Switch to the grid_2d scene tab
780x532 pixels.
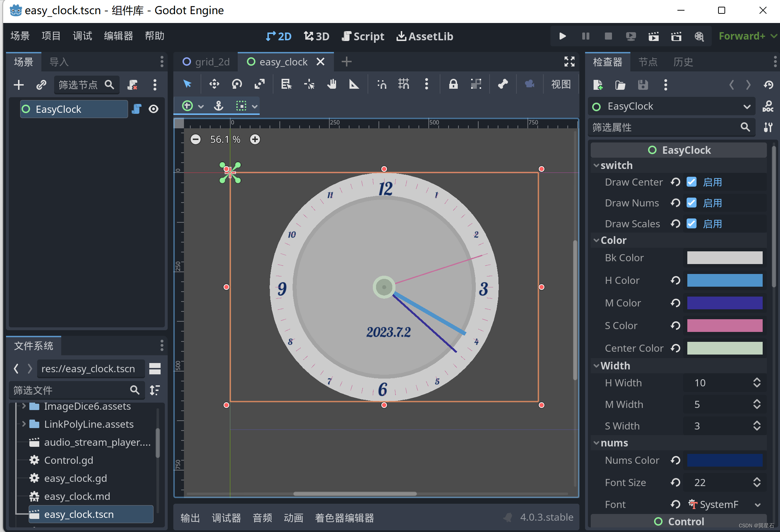206,62
